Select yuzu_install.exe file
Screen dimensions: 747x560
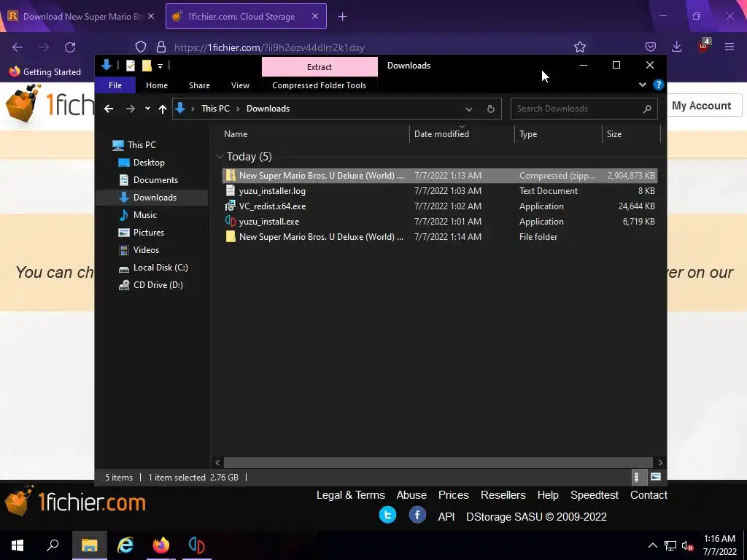[439, 222]
